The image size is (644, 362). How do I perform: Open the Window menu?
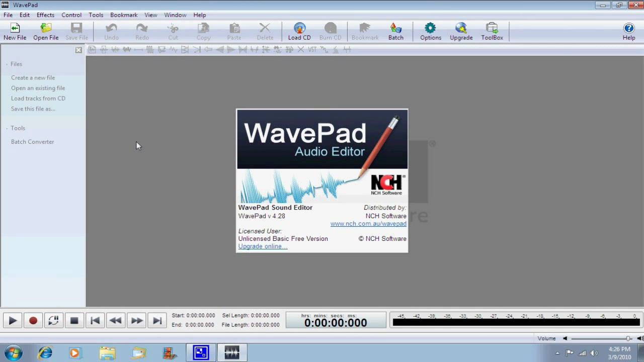click(175, 15)
